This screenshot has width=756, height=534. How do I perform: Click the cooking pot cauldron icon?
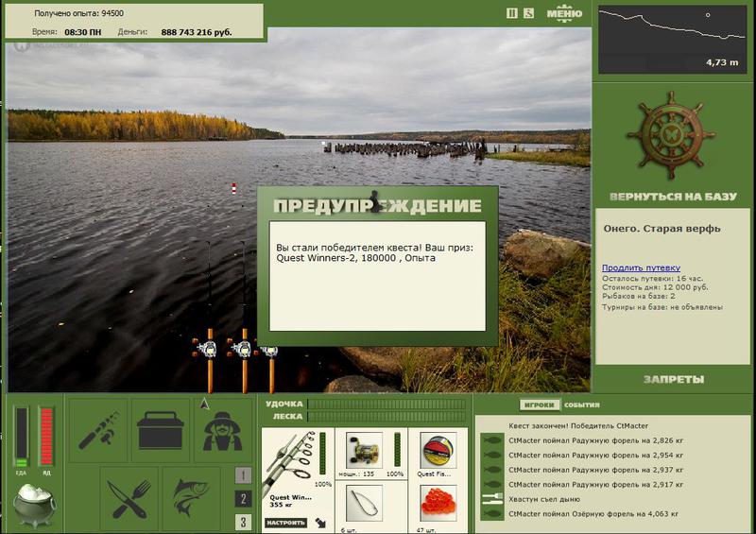click(34, 505)
